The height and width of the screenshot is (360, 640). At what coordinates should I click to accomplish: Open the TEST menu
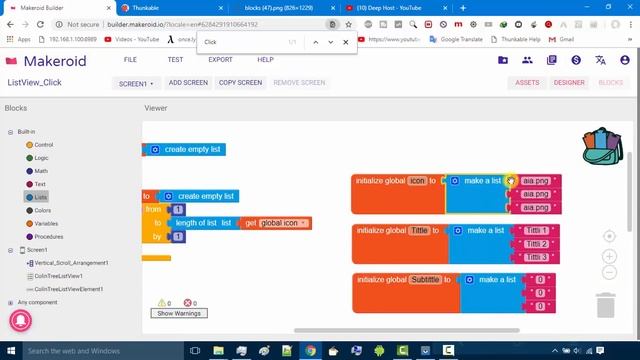pyautogui.click(x=175, y=60)
